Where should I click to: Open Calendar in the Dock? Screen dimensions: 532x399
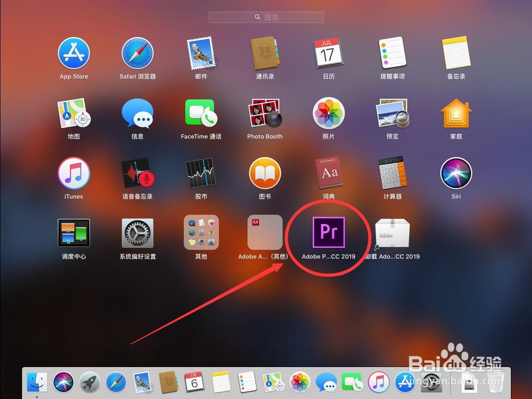[x=194, y=382]
